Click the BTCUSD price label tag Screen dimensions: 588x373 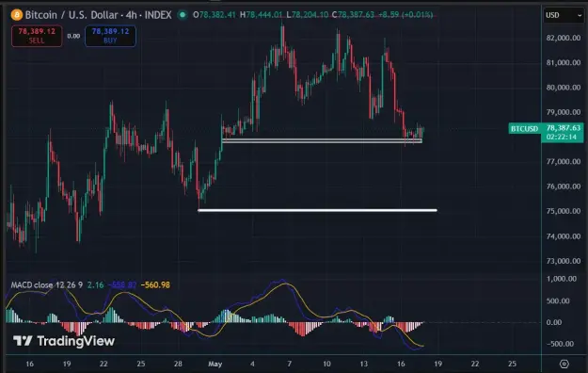pyautogui.click(x=525, y=129)
